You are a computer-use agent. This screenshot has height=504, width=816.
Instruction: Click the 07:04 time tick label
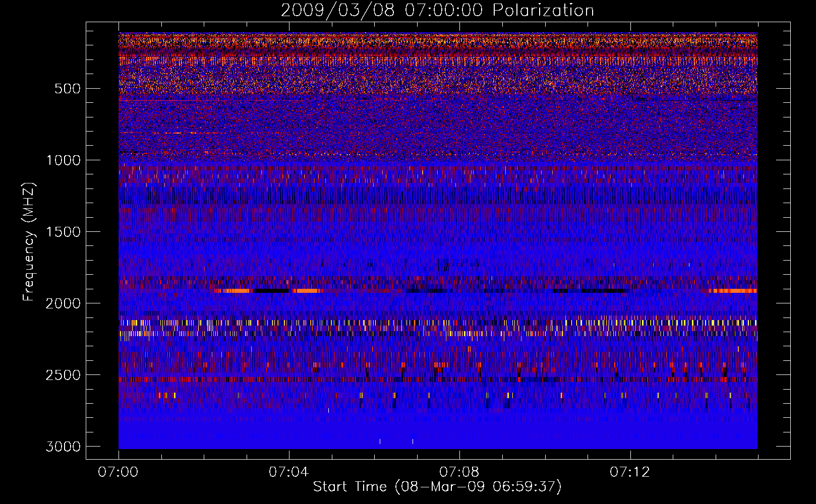pyautogui.click(x=288, y=472)
